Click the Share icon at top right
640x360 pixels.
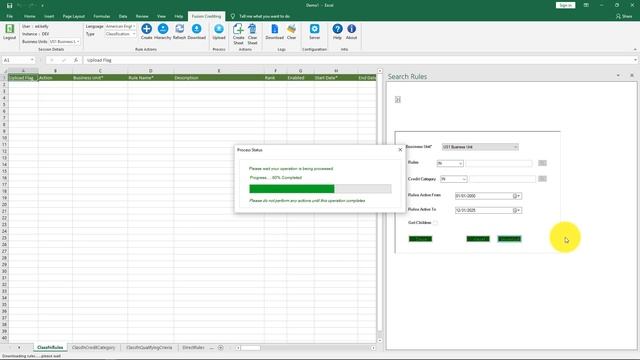(x=624, y=16)
